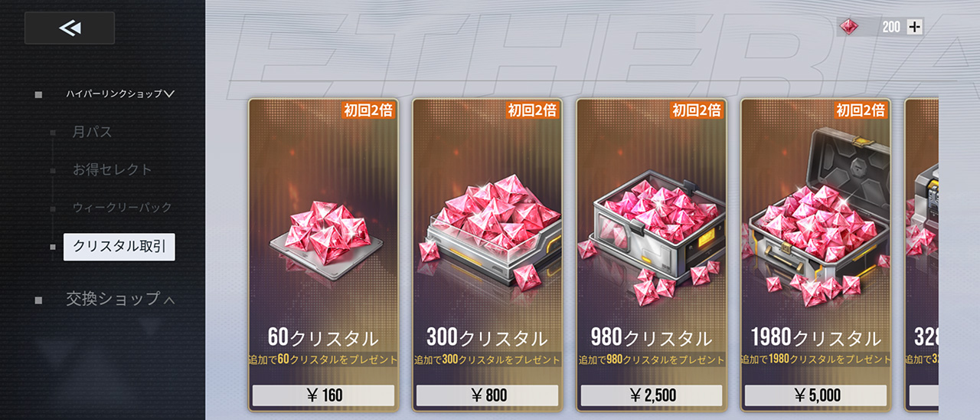This screenshot has height=420, width=980.
Task: Tap the plus icon to add crystals
Action: coord(914,27)
